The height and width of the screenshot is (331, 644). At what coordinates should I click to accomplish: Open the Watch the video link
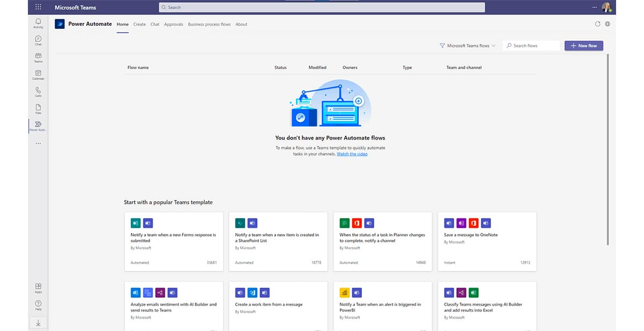pyautogui.click(x=352, y=154)
